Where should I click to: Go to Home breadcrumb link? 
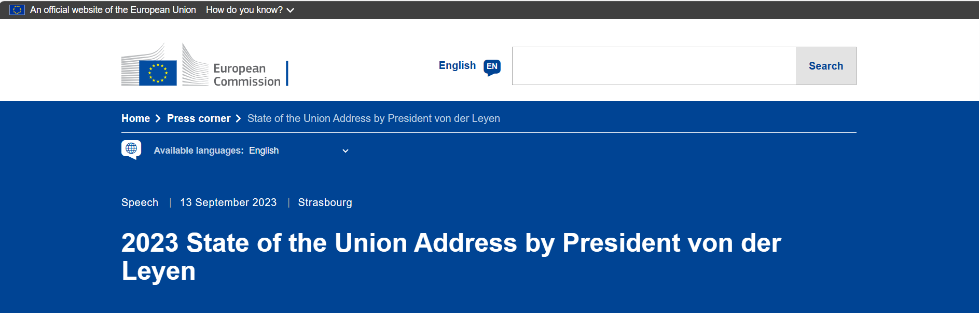coord(135,118)
